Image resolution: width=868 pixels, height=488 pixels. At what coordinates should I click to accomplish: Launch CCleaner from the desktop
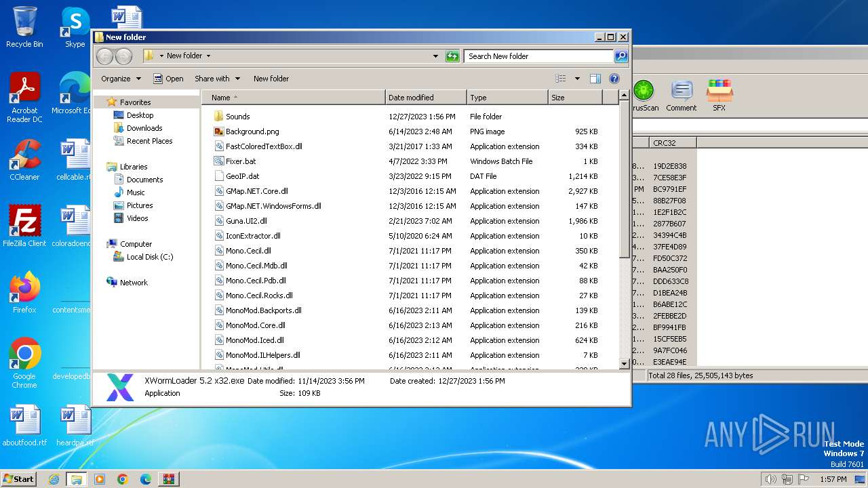[x=24, y=160]
